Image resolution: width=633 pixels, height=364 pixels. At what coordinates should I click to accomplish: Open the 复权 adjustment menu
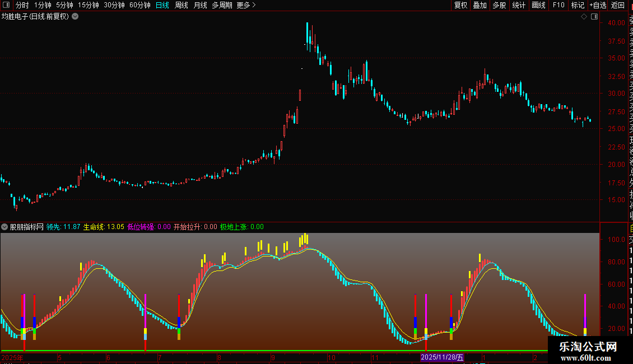point(460,5)
